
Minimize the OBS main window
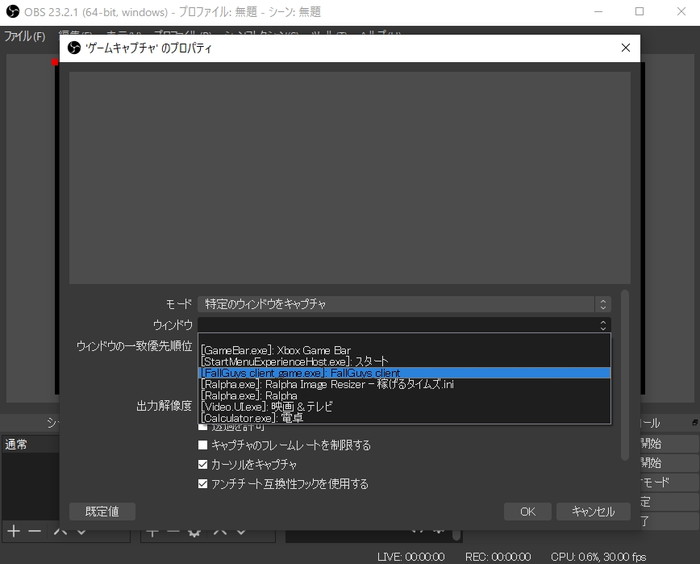click(x=598, y=12)
